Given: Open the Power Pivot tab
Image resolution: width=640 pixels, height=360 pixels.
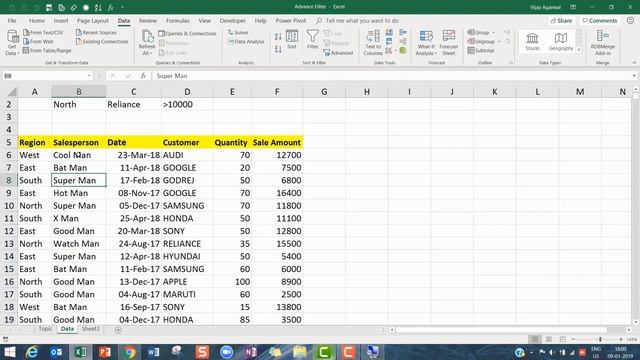Looking at the screenshot, I should coord(291,20).
